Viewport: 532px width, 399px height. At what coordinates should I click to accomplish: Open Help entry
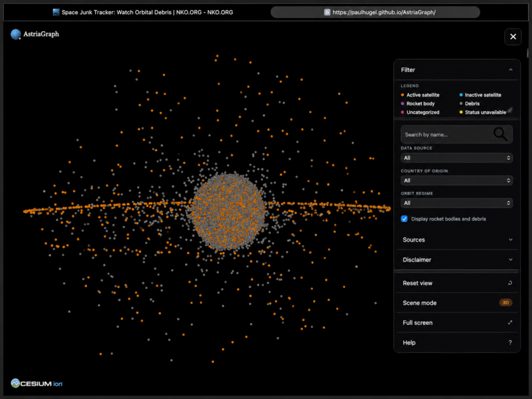click(457, 343)
